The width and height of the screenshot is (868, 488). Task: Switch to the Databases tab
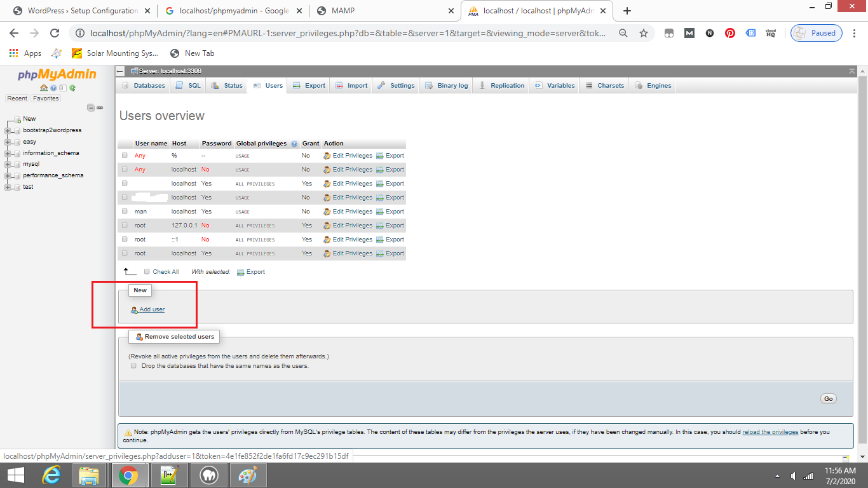click(x=143, y=86)
